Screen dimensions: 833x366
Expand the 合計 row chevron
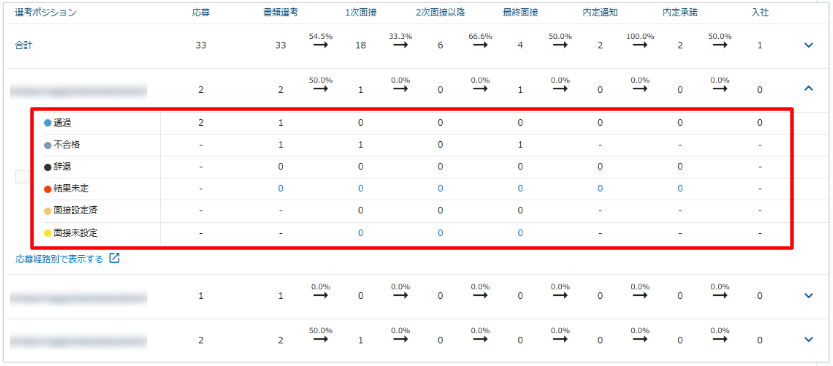point(809,46)
